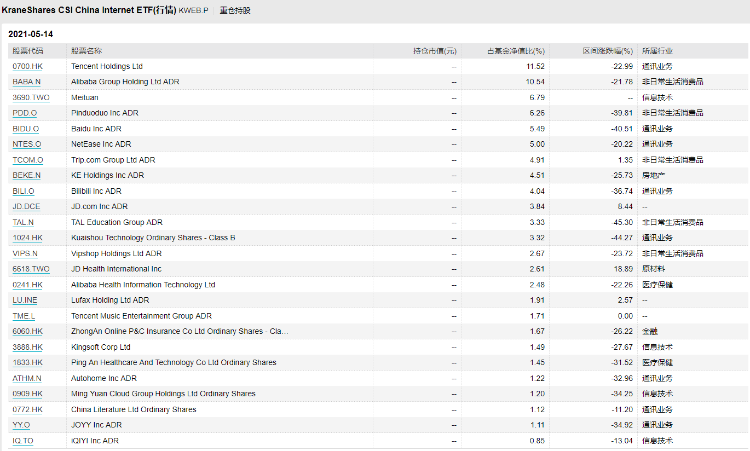Open the LU.INE stock code link

[x=25, y=300]
